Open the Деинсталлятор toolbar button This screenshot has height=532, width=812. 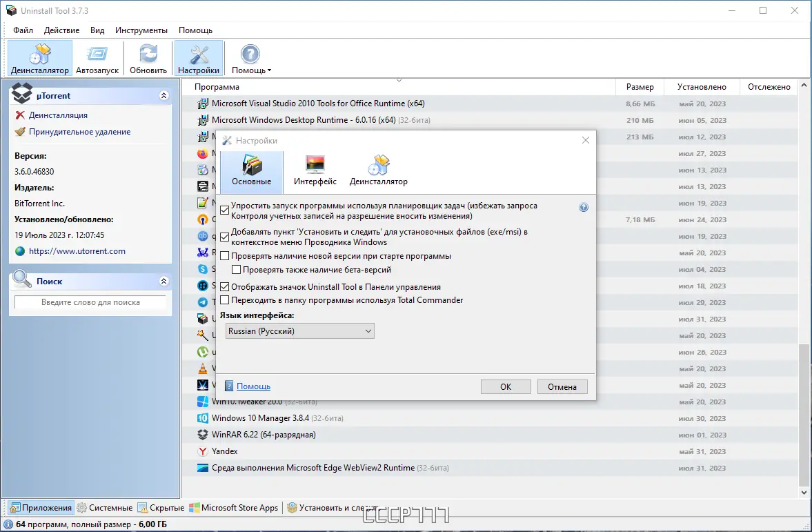coord(40,58)
